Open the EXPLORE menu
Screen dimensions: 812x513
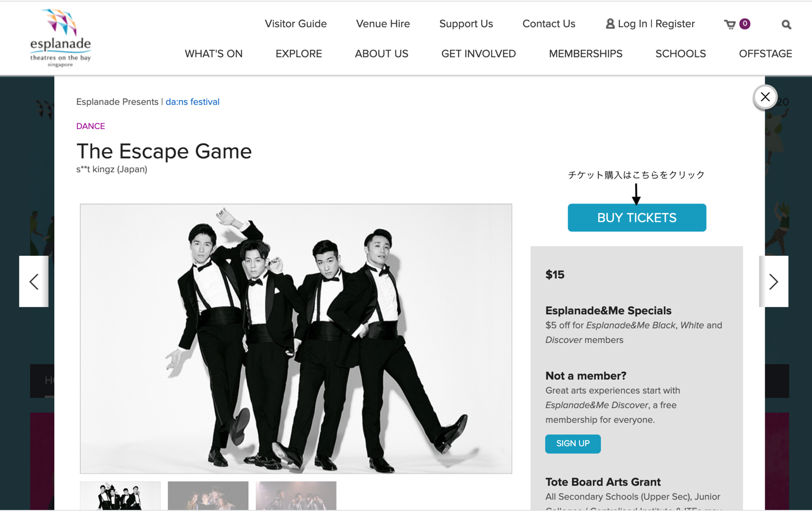coord(299,54)
